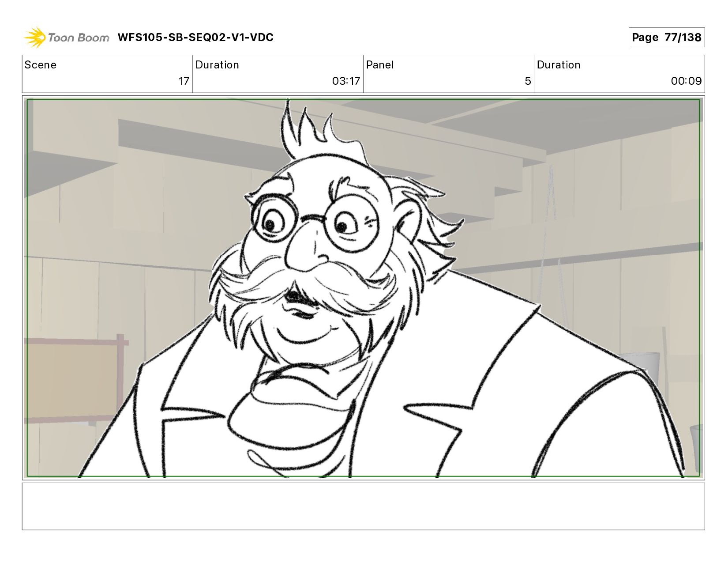Image resolution: width=728 pixels, height=563 pixels.
Task: Select the Scene label
Action: coord(41,65)
